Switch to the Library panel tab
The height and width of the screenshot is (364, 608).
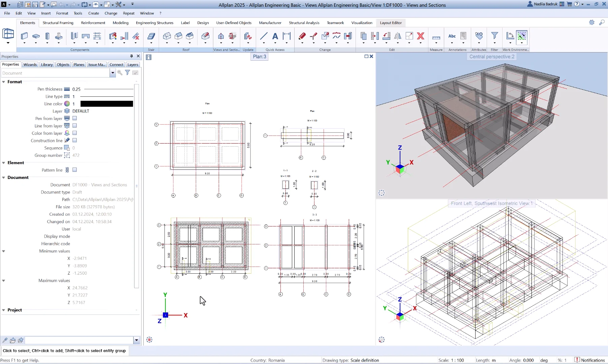pyautogui.click(x=47, y=64)
